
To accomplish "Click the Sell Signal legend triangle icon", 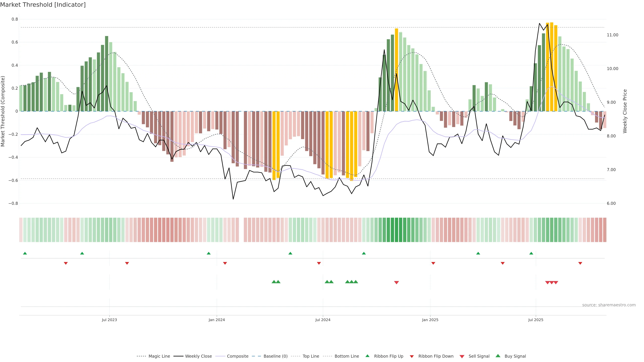I will tap(462, 356).
